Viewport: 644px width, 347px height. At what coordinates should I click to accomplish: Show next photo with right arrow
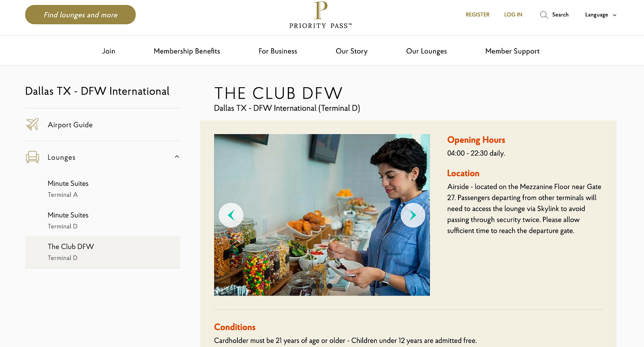413,215
